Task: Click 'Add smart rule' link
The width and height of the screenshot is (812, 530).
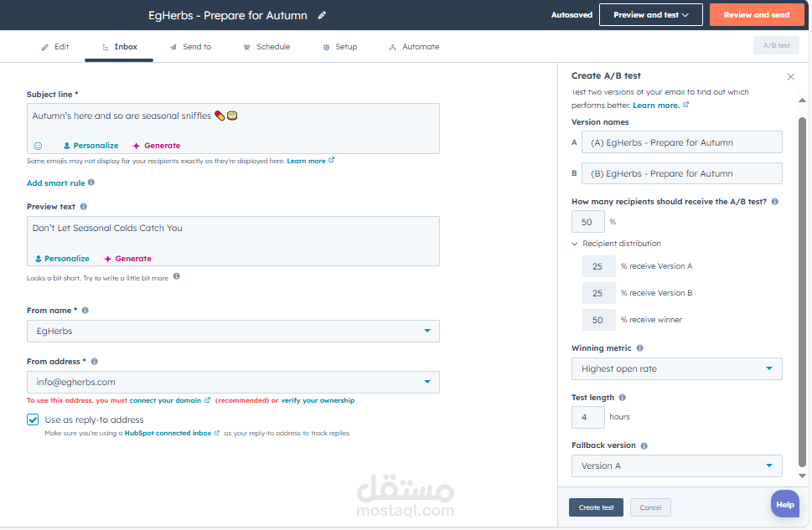Action: tap(56, 183)
